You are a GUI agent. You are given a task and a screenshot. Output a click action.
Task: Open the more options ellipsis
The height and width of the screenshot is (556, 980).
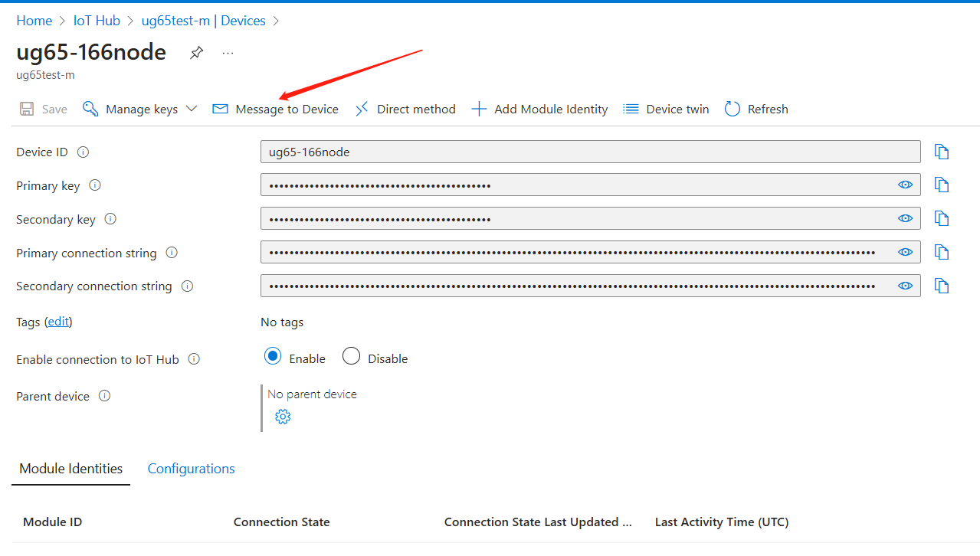(228, 53)
